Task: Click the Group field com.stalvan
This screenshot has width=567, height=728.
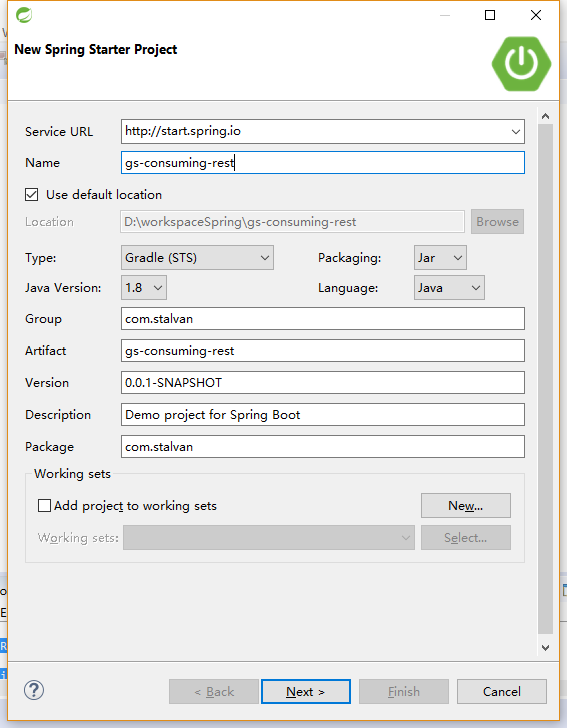Action: tap(323, 319)
